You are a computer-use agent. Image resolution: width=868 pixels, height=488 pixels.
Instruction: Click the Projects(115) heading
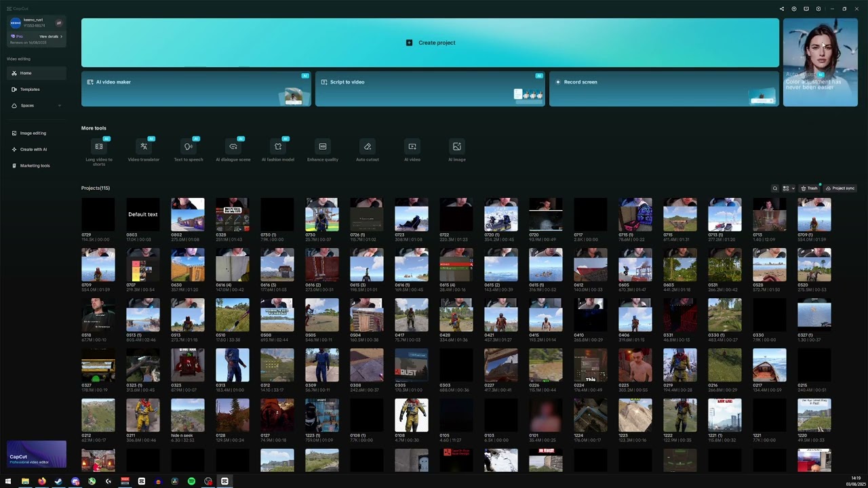[x=96, y=188]
